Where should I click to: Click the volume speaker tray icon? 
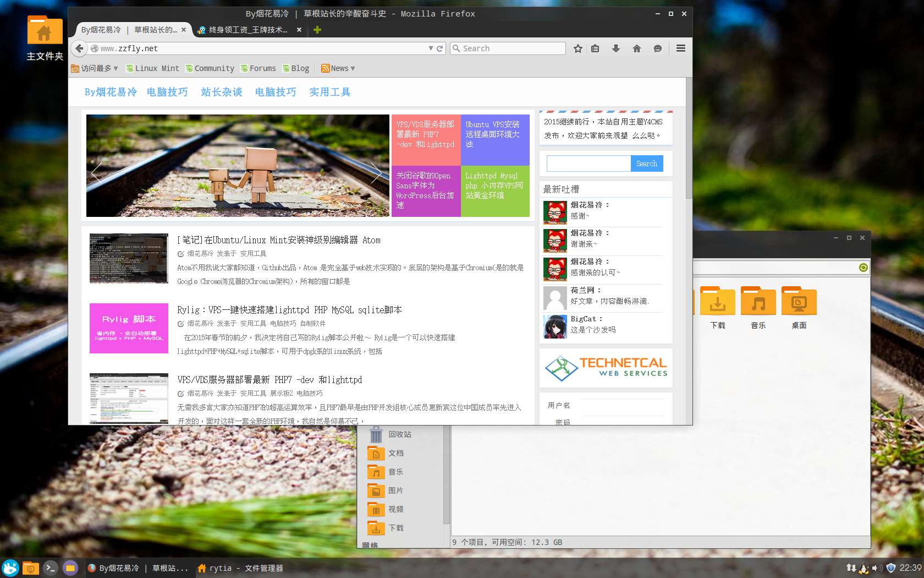click(878, 568)
